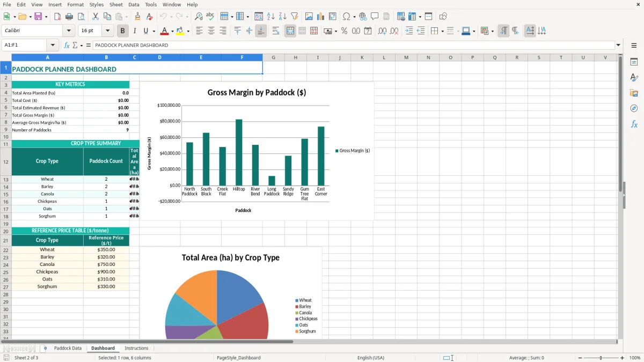Screen dimensions: 644x362
Task: Open the Font Name dropdown arrow
Action: (70, 31)
